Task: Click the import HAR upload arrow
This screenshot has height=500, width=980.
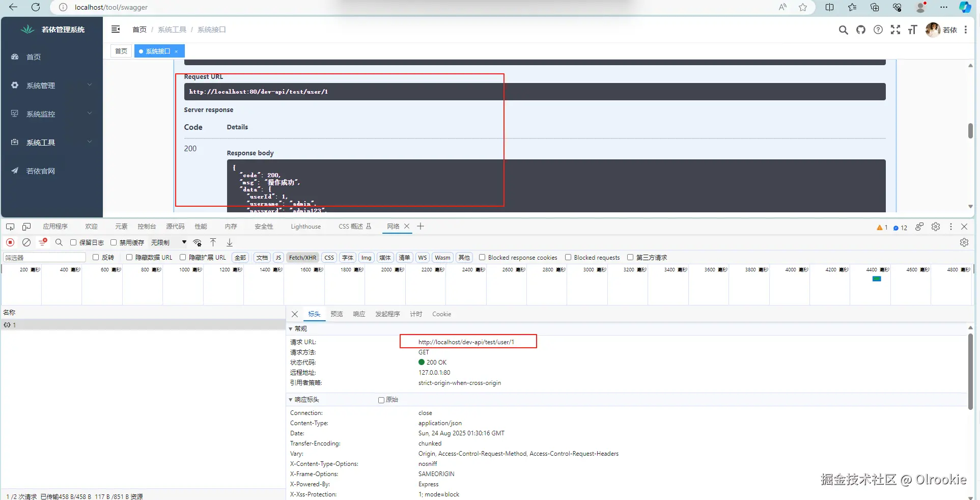Action: tap(213, 242)
